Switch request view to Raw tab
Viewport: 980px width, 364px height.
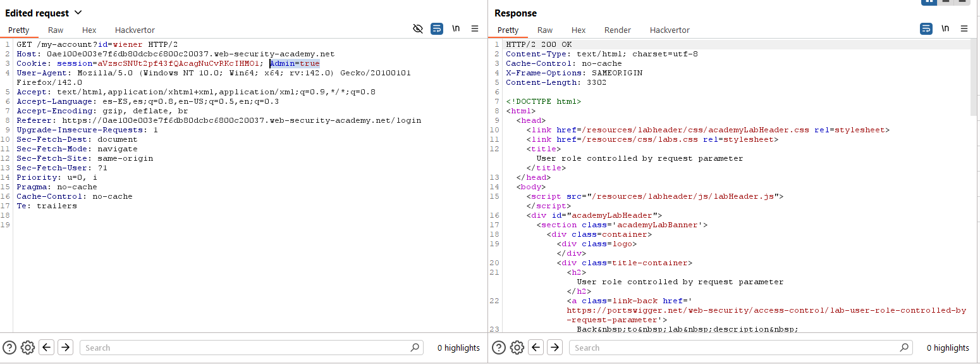click(56, 30)
